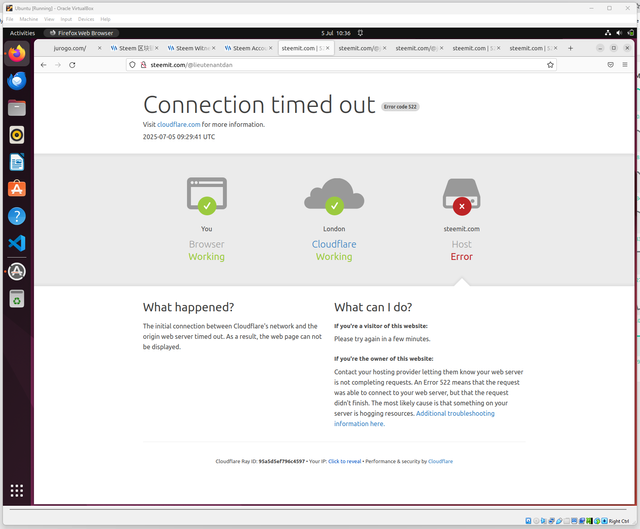The width and height of the screenshot is (640, 529).
Task: Go back with the Firefox back arrow
Action: [x=44, y=65]
